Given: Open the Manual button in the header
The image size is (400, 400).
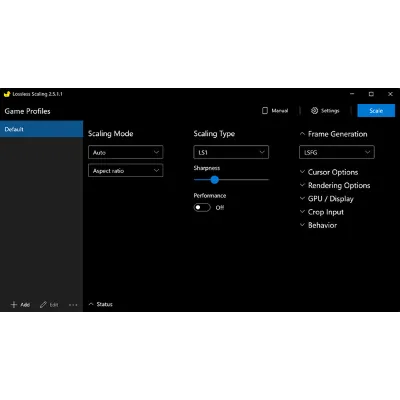Looking at the screenshot, I should 275,111.
